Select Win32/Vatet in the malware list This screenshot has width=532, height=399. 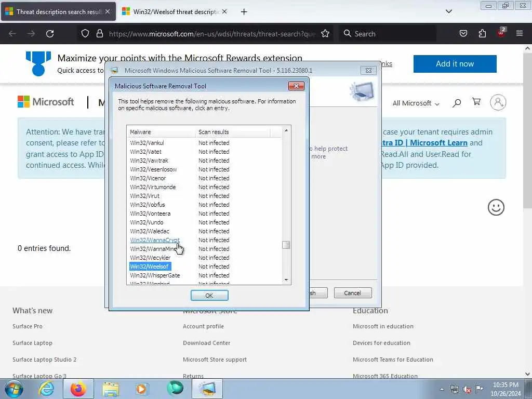click(x=146, y=152)
